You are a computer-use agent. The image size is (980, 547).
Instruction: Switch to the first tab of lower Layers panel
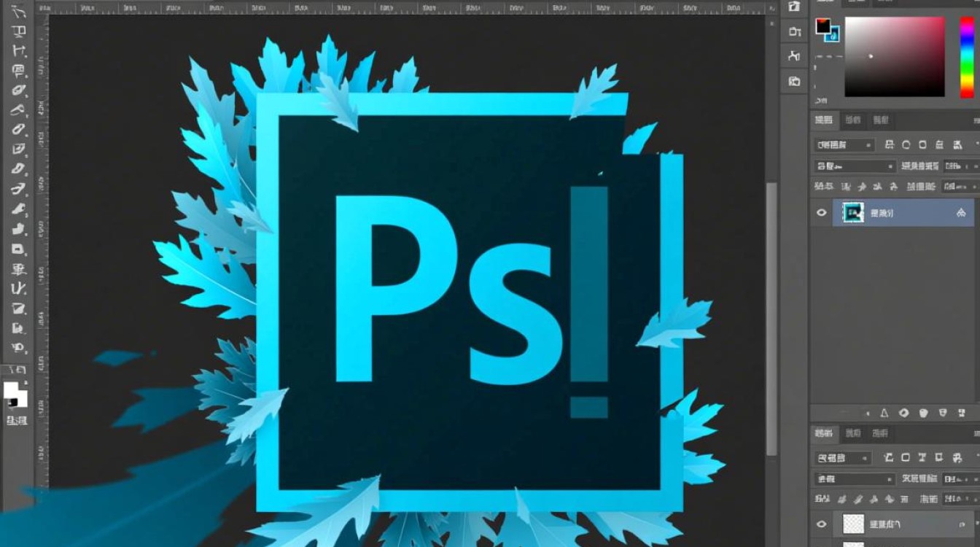pyautogui.click(x=824, y=434)
